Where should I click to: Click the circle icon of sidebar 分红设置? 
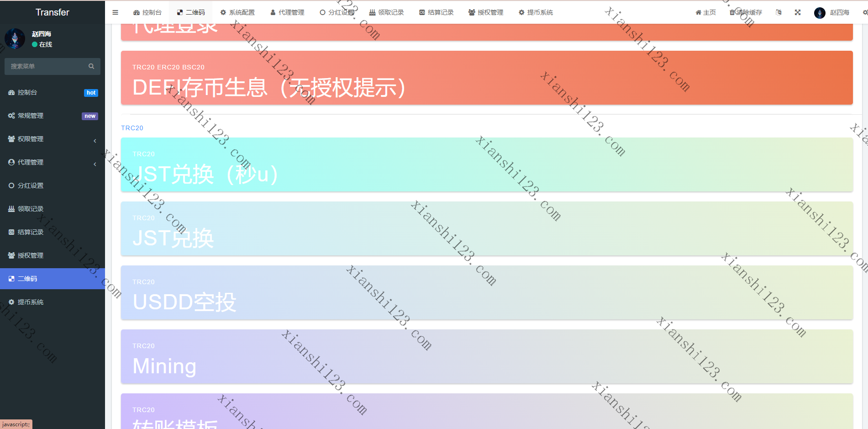[x=11, y=185]
